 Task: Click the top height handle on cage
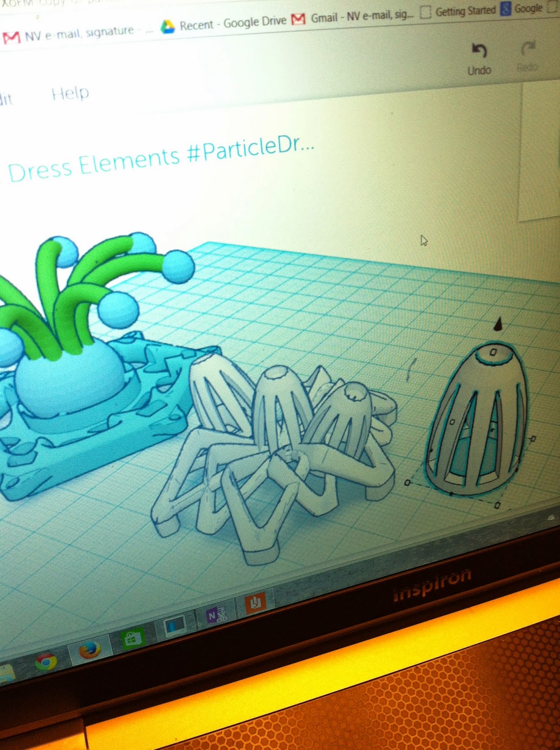(493, 351)
